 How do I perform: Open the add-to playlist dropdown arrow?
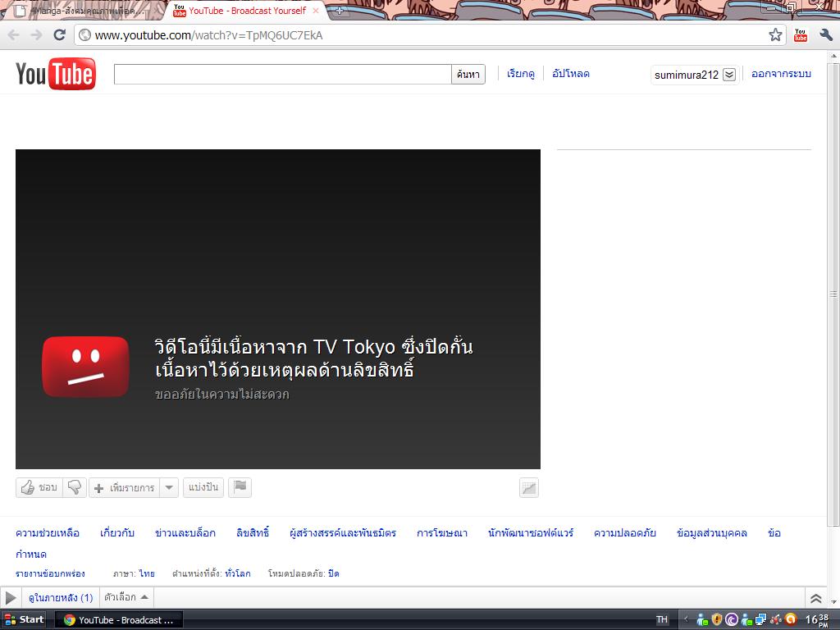pos(169,487)
